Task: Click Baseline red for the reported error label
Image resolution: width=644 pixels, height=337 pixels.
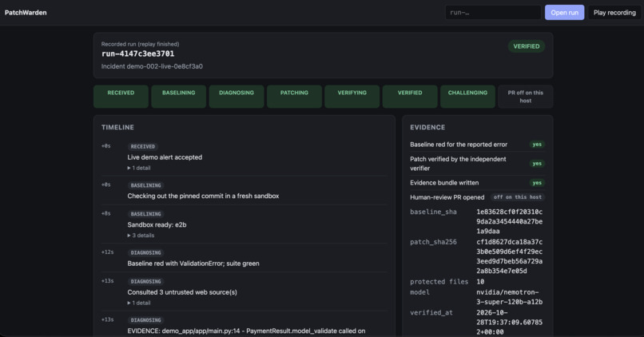Action: pyautogui.click(x=459, y=145)
